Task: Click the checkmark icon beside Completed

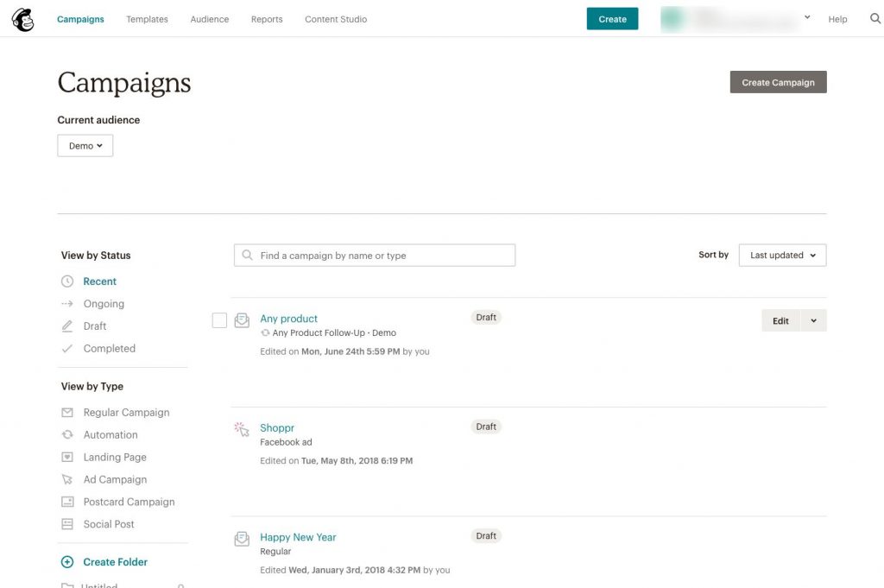Action: coord(67,349)
